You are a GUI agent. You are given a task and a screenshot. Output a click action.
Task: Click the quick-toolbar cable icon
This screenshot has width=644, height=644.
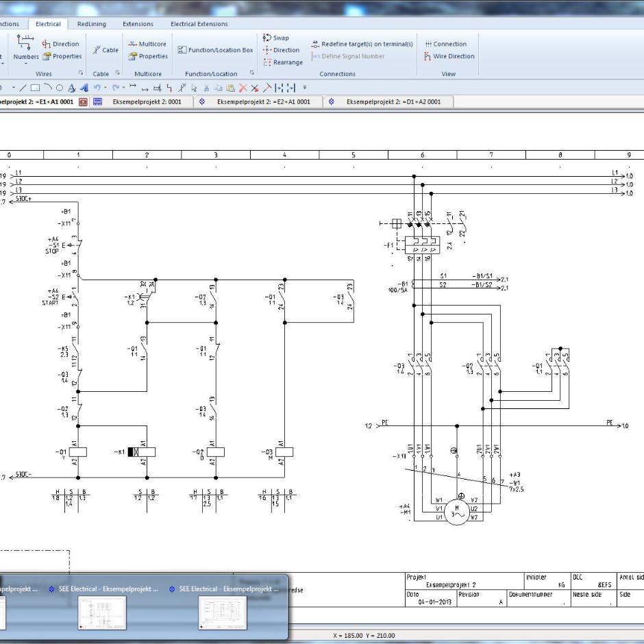pyautogui.click(x=182, y=88)
